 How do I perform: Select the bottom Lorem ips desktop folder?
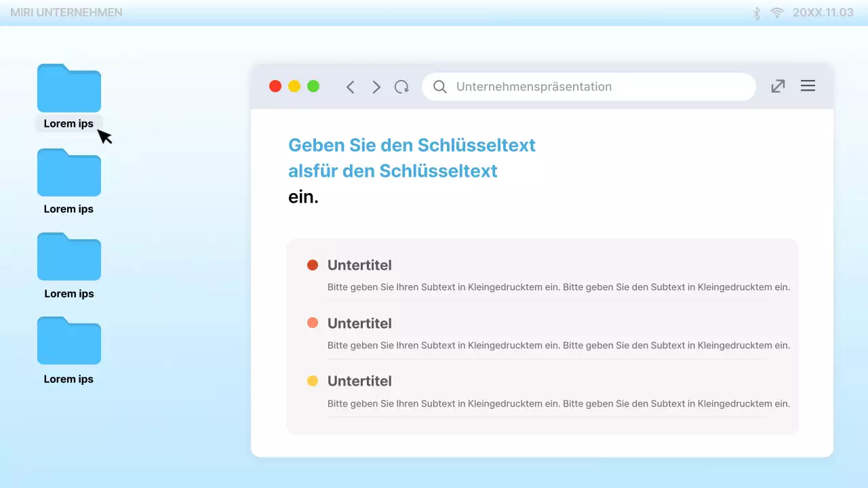[68, 341]
